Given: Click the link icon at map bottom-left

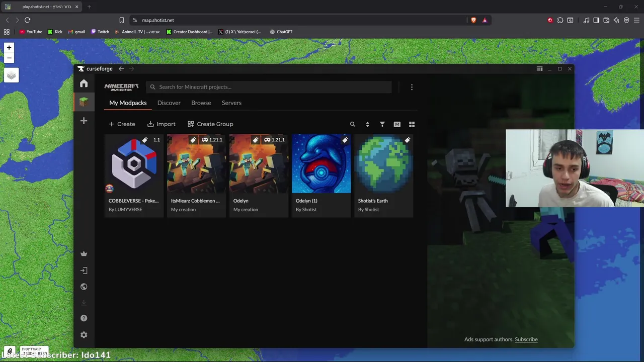Looking at the screenshot, I should [9, 351].
